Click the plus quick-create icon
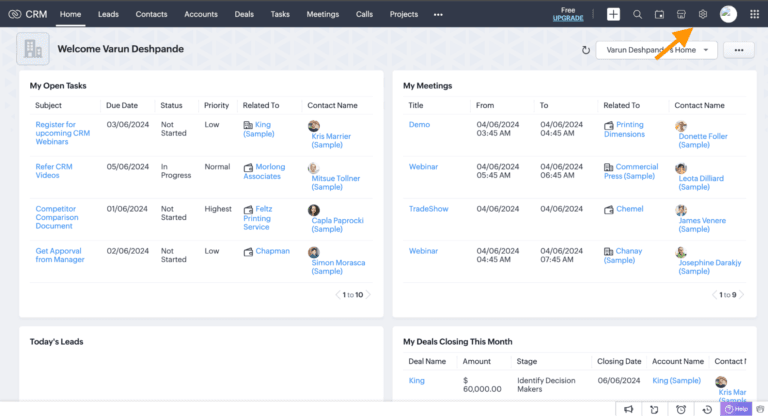768x416 pixels. [x=613, y=14]
